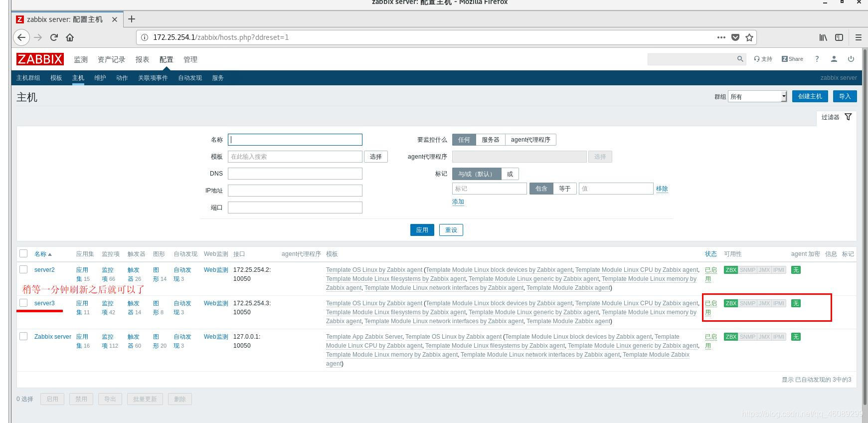This screenshot has height=423, width=868.
Task: Close the zabbix server browser tab
Action: [115, 19]
